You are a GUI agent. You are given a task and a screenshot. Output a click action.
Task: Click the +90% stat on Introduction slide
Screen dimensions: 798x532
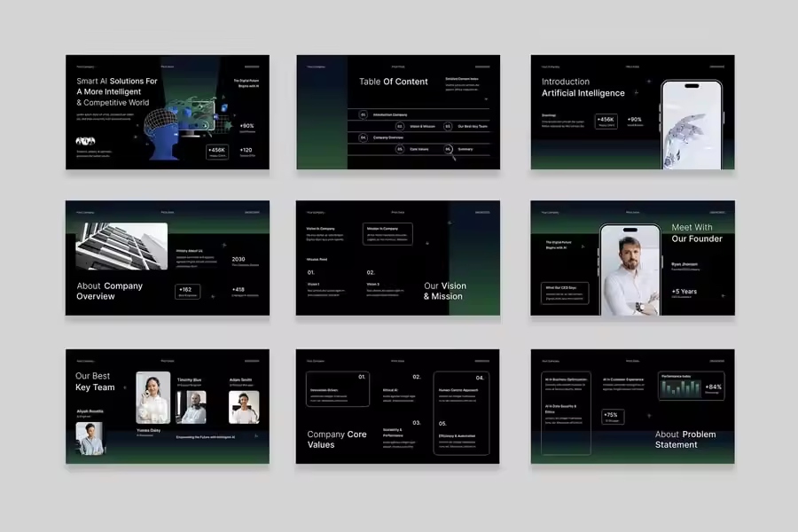[x=635, y=121]
